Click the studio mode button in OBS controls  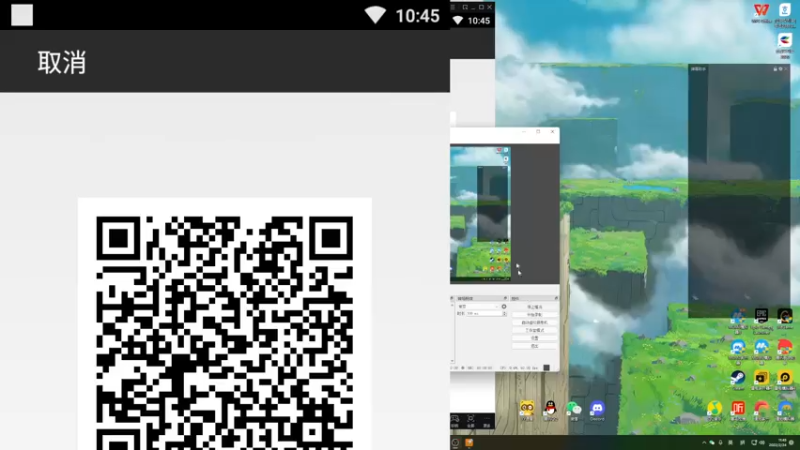(x=534, y=330)
